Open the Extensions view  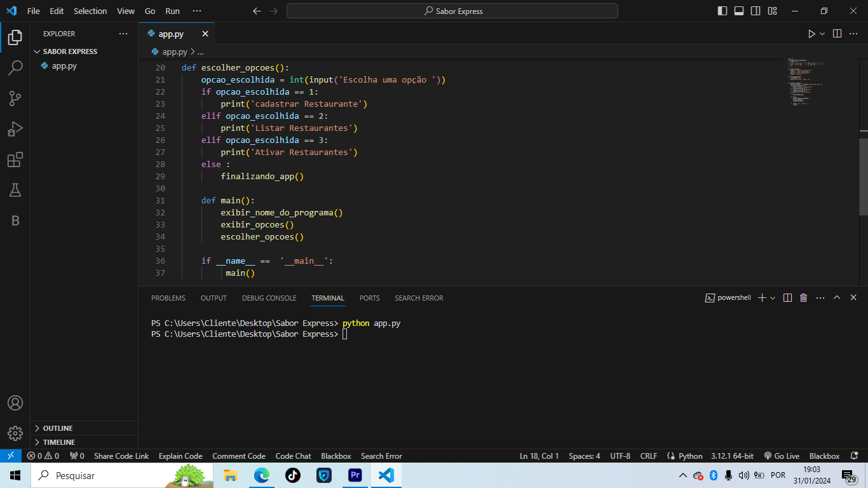point(15,159)
